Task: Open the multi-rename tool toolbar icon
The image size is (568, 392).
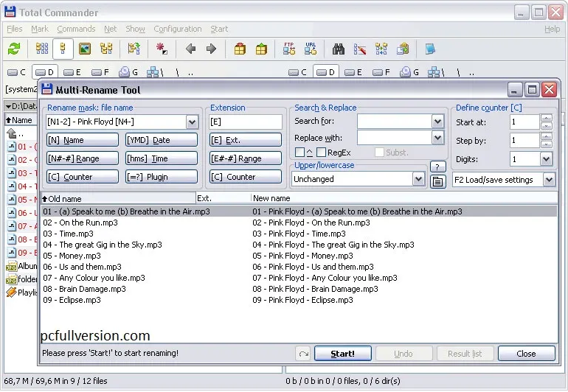Action: click(x=360, y=49)
